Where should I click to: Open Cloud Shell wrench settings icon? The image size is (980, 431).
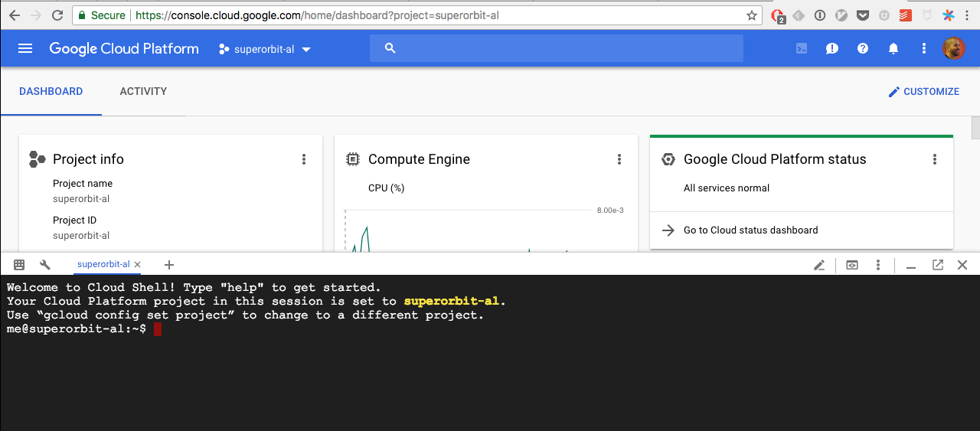pos(45,265)
